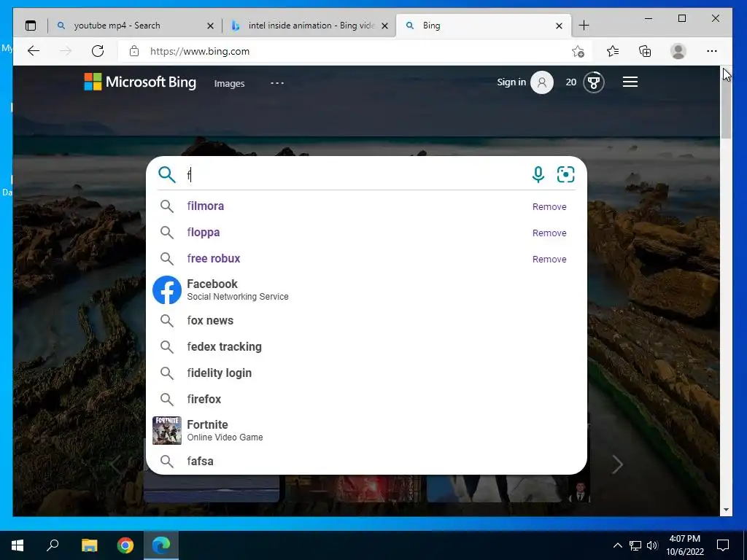Click the Facebook logo suggestion icon
747x560 pixels.
[x=167, y=290]
